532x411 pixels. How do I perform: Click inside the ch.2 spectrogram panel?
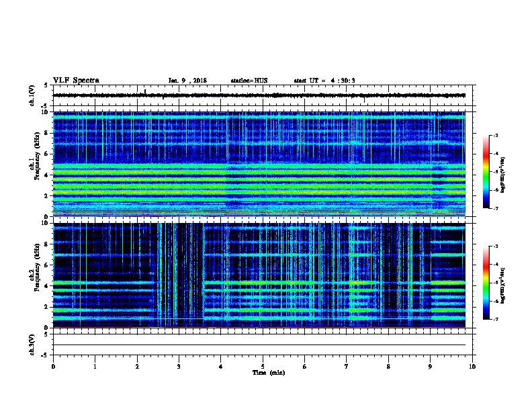point(259,275)
